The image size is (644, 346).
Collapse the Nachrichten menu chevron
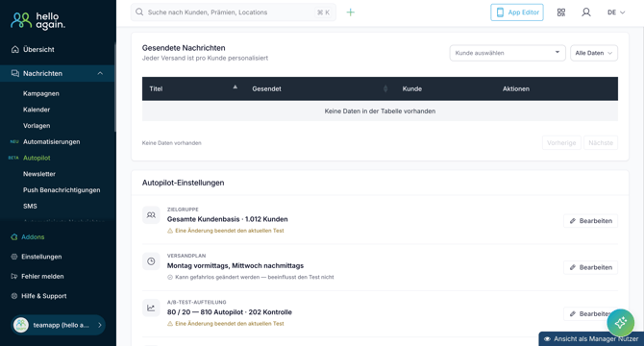coord(100,73)
